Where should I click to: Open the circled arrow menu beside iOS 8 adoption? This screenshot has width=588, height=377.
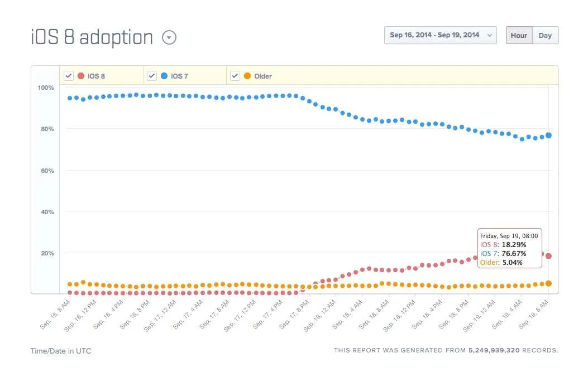pyautogui.click(x=169, y=37)
